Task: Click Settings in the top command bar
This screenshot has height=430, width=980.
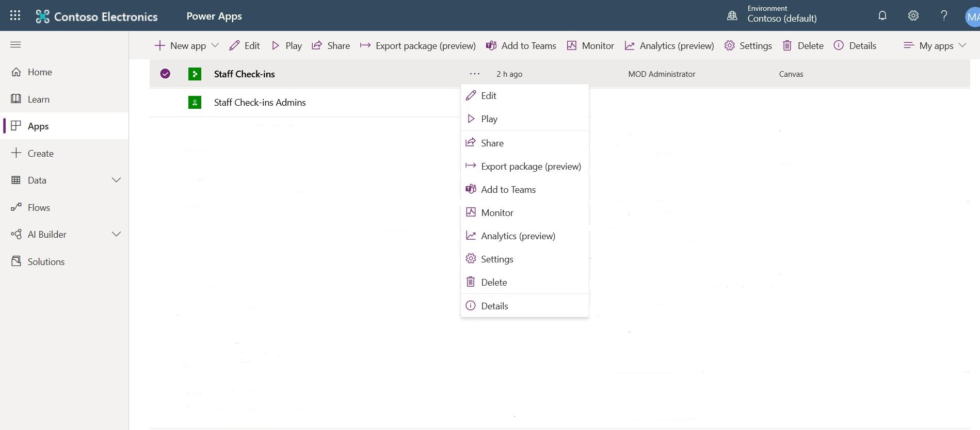Action: tap(748, 45)
